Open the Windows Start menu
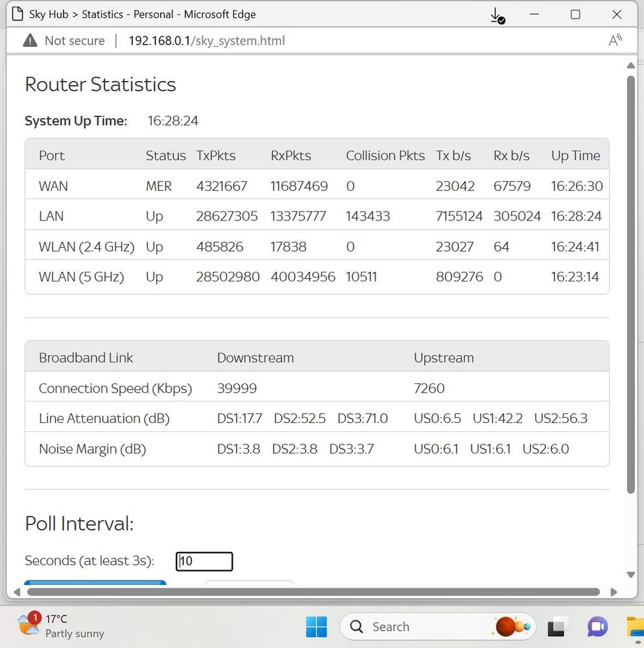Viewport: 644px width, 648px height. click(x=316, y=627)
